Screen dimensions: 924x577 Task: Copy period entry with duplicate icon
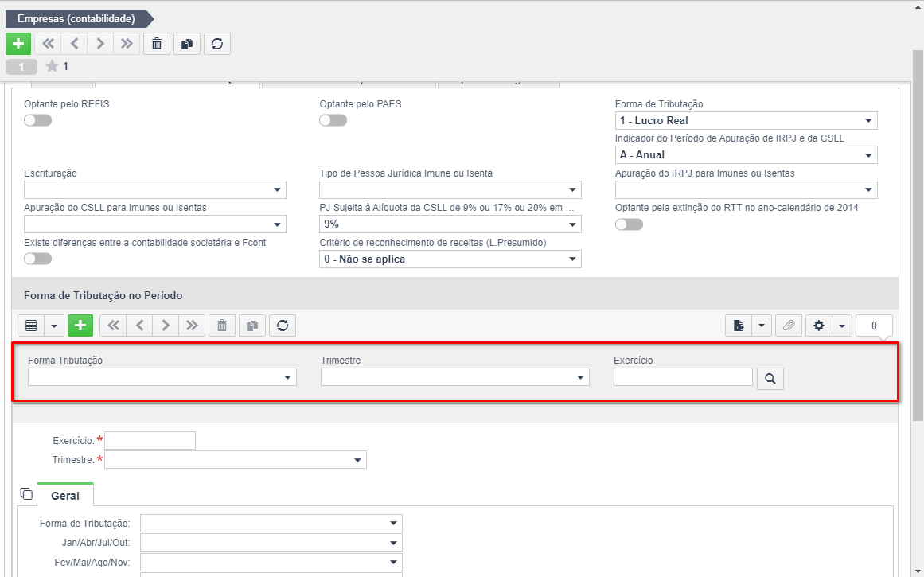point(252,326)
